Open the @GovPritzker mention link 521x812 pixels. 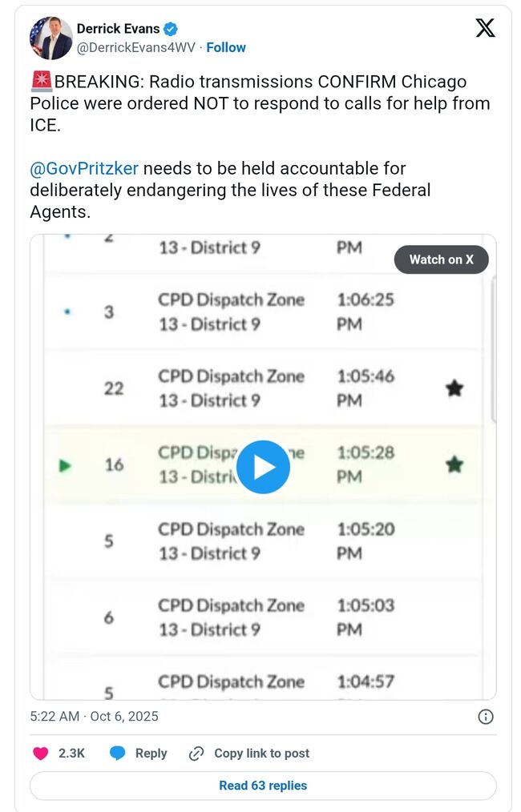pos(84,168)
